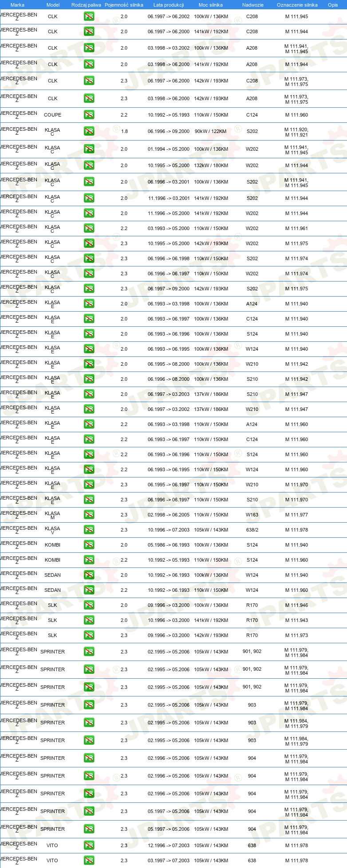This screenshot has width=347, height=868.
Task: Click fuel icon in COUPE C124 row
Action: [x=89, y=115]
